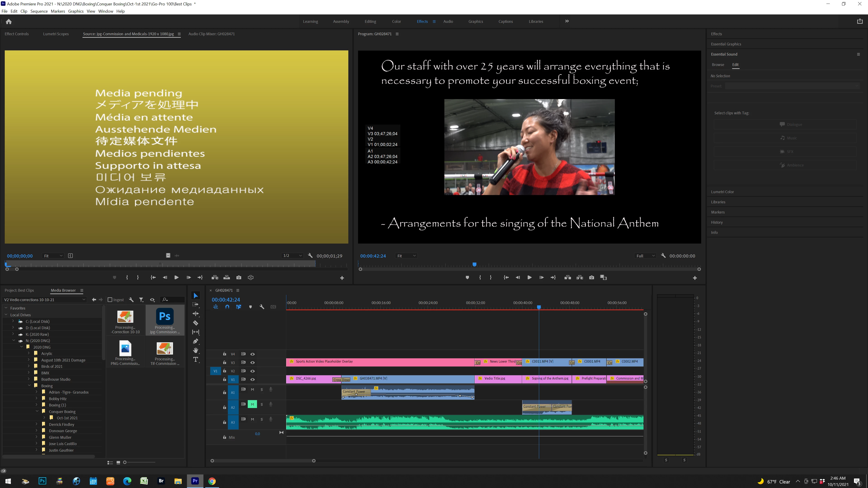The height and width of the screenshot is (488, 868).
Task: Adjust Media Browser thumbnail size slider
Action: (125, 462)
